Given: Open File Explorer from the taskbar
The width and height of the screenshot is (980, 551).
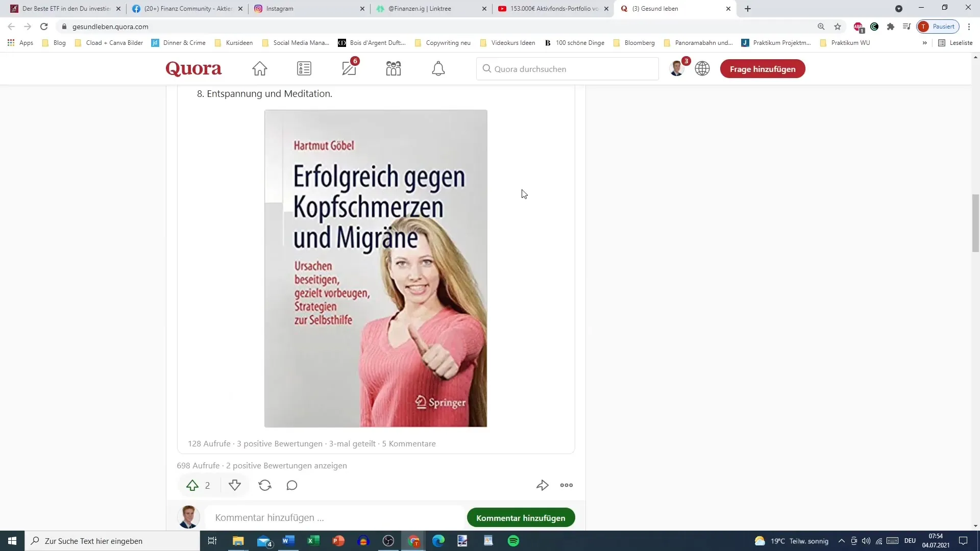Looking at the screenshot, I should coord(238,541).
